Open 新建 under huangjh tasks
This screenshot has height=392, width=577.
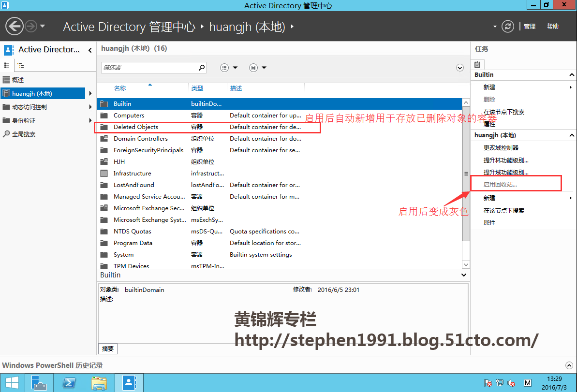[489, 198]
